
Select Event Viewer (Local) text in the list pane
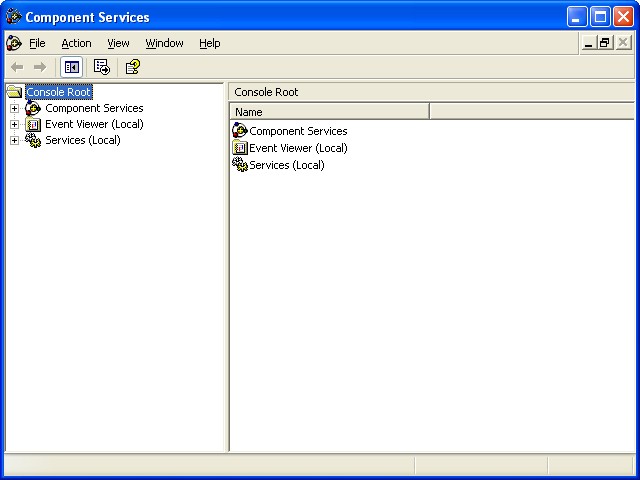(298, 148)
